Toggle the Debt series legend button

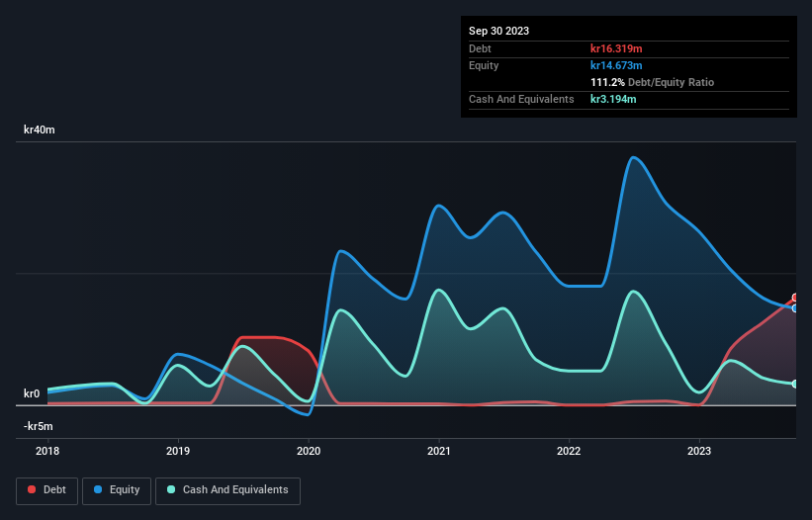(x=46, y=490)
